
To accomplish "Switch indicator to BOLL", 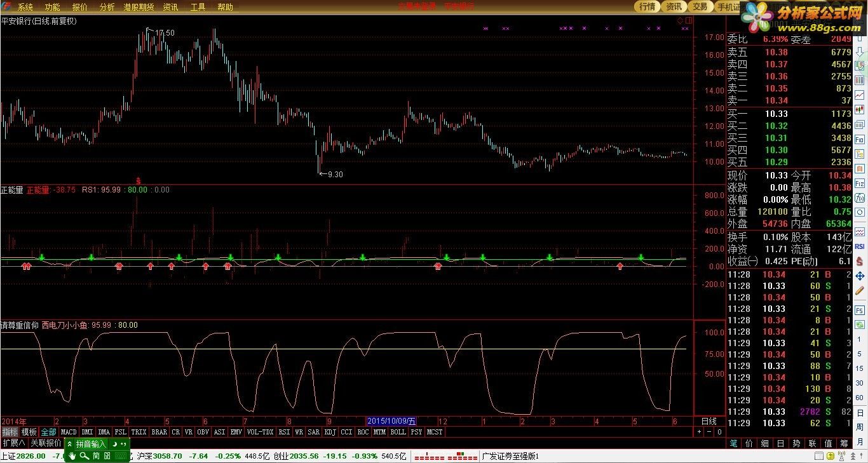I will tap(398, 432).
